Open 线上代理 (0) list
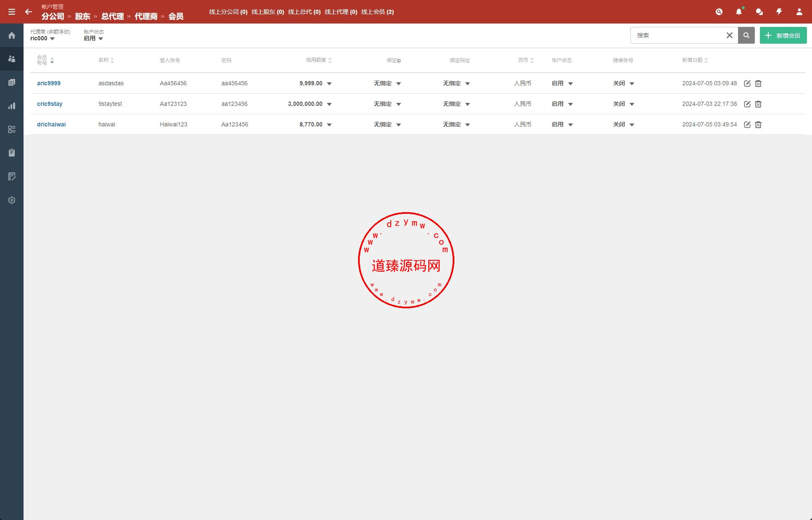The width and height of the screenshot is (812, 520). (x=341, y=12)
